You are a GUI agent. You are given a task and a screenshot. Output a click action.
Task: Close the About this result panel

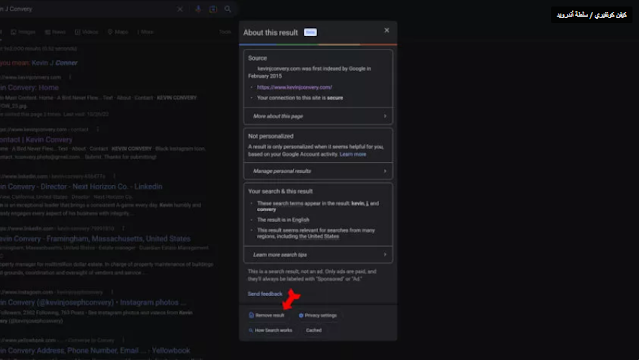(x=387, y=31)
